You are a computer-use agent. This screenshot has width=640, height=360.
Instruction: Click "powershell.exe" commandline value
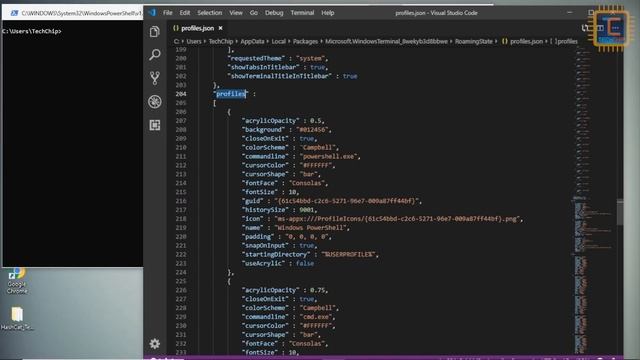coord(329,156)
